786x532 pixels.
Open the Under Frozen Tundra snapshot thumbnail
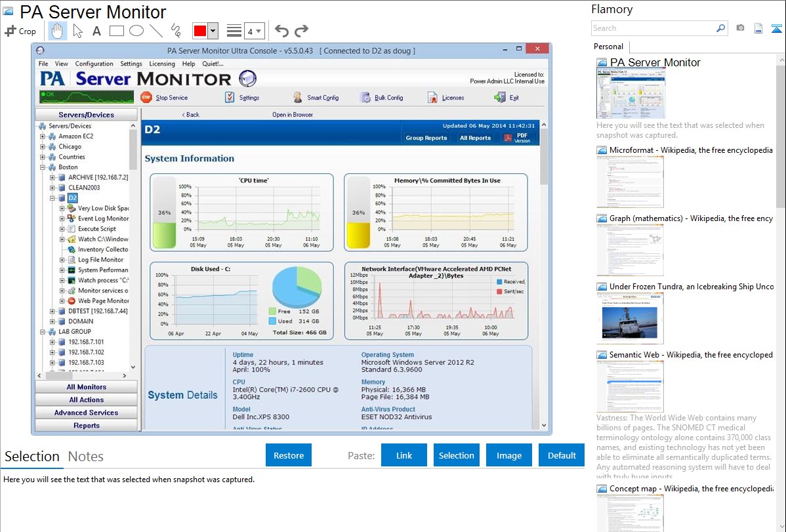(x=630, y=318)
